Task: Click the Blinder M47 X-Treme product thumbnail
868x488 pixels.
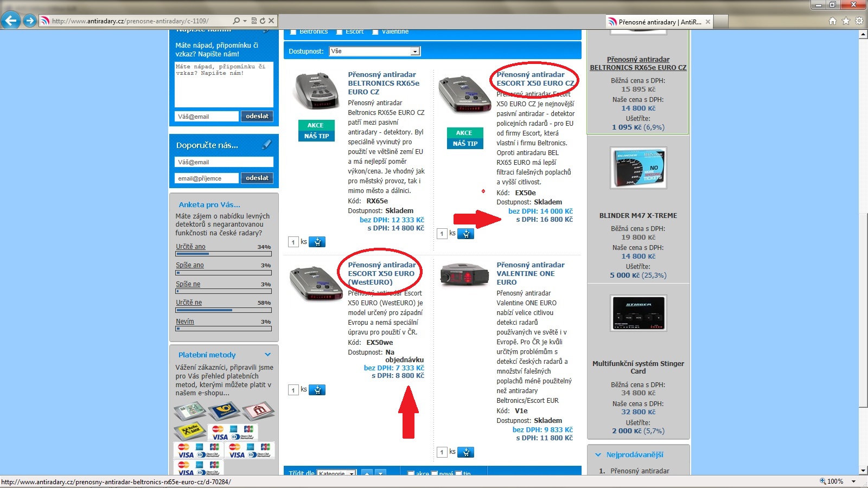Action: pos(638,168)
